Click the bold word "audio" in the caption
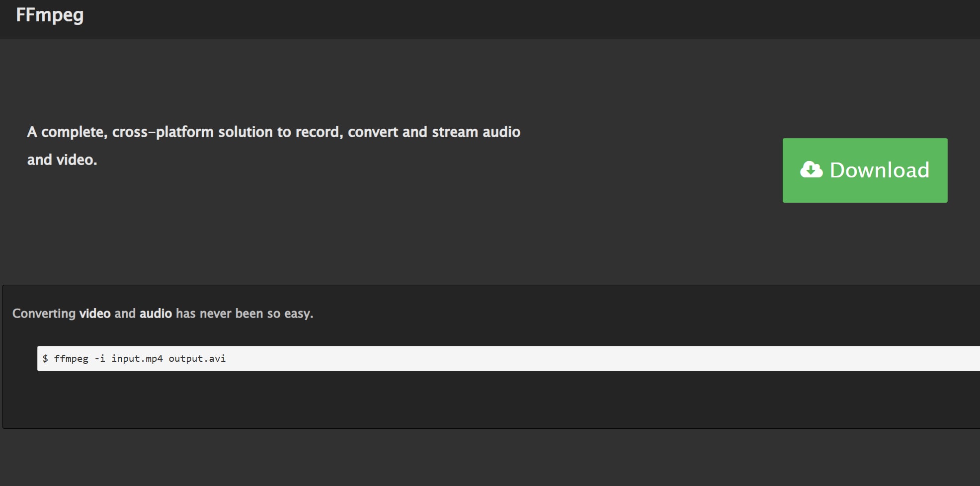The height and width of the screenshot is (486, 980). point(156,314)
